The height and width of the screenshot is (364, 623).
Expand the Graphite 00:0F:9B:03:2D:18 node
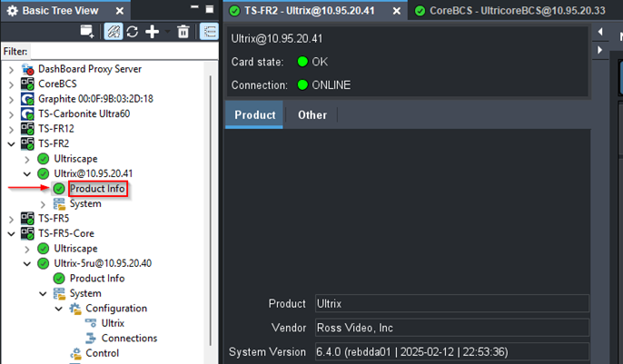(12, 100)
